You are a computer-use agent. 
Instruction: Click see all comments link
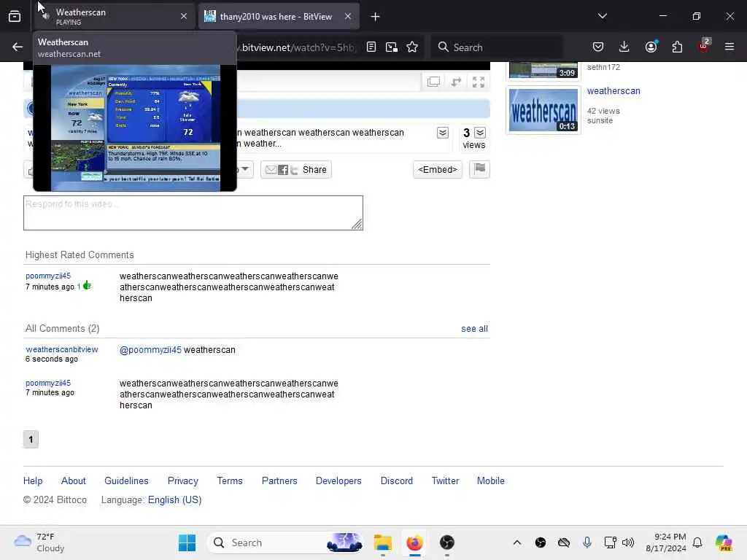tap(474, 329)
